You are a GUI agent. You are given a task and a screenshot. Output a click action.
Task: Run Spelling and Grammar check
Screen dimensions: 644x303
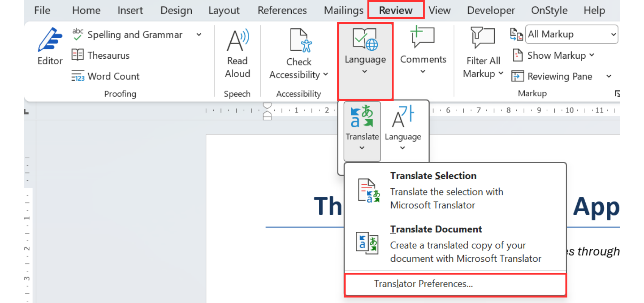point(127,35)
